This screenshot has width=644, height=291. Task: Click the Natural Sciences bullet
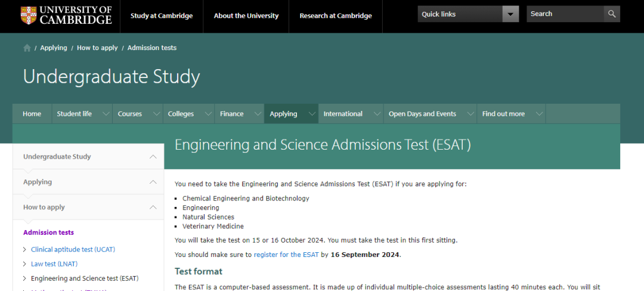click(x=208, y=217)
